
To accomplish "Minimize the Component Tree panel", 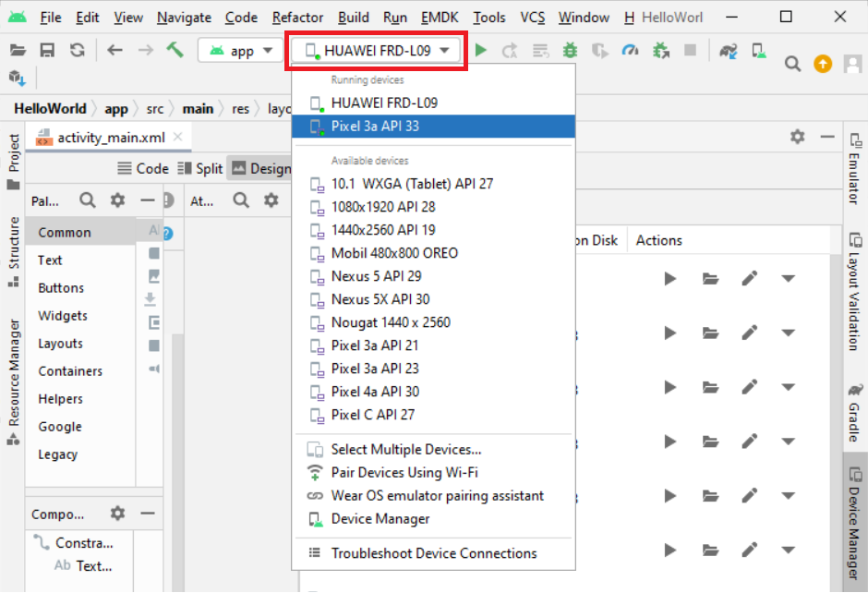I will 147,514.
